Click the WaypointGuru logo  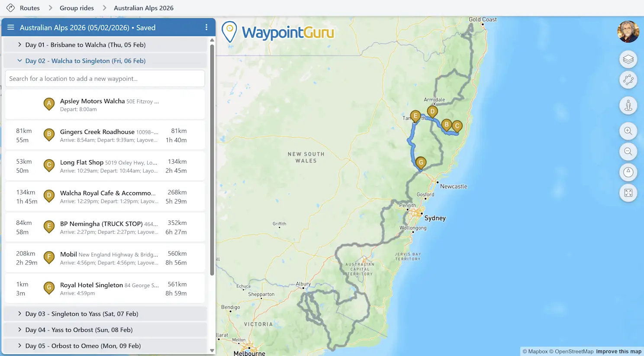click(x=278, y=32)
